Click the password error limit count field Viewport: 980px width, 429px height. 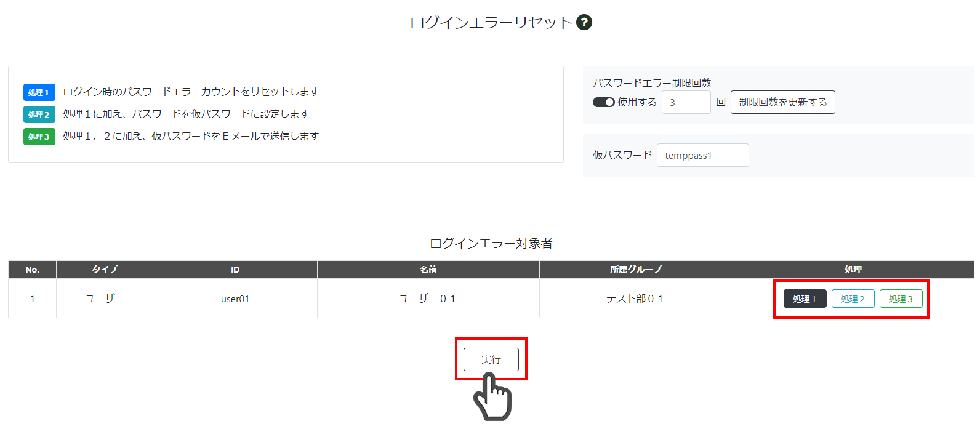[x=686, y=102]
